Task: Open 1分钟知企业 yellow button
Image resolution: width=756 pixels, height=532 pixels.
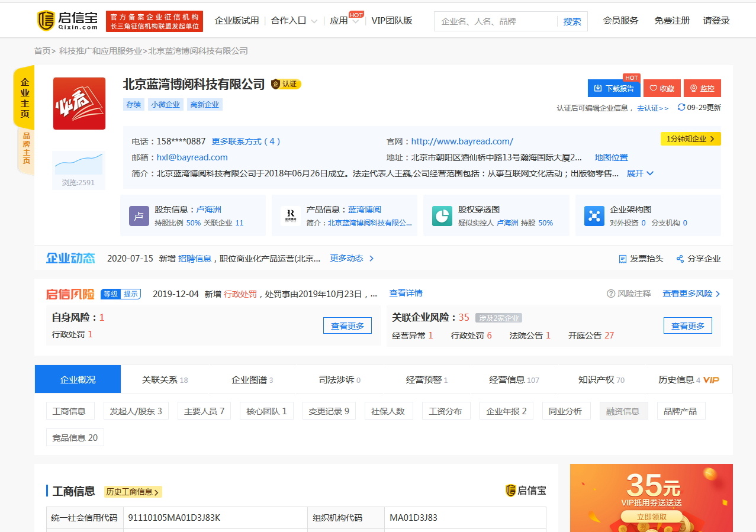Action: tap(691, 139)
